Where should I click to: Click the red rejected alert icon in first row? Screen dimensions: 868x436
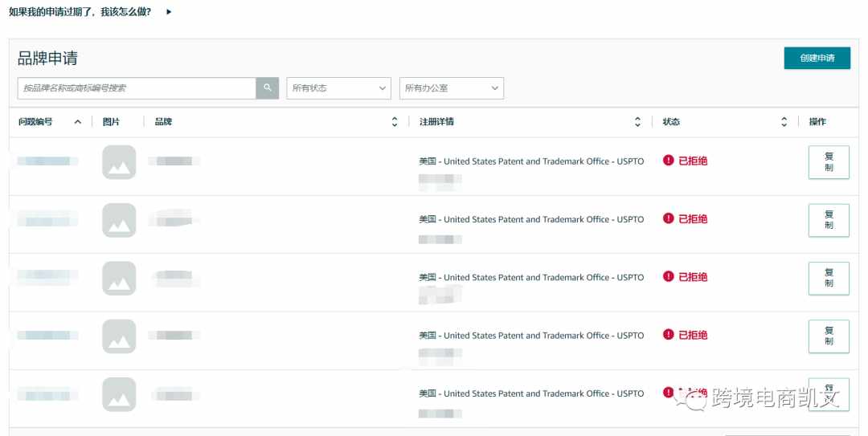pos(668,161)
